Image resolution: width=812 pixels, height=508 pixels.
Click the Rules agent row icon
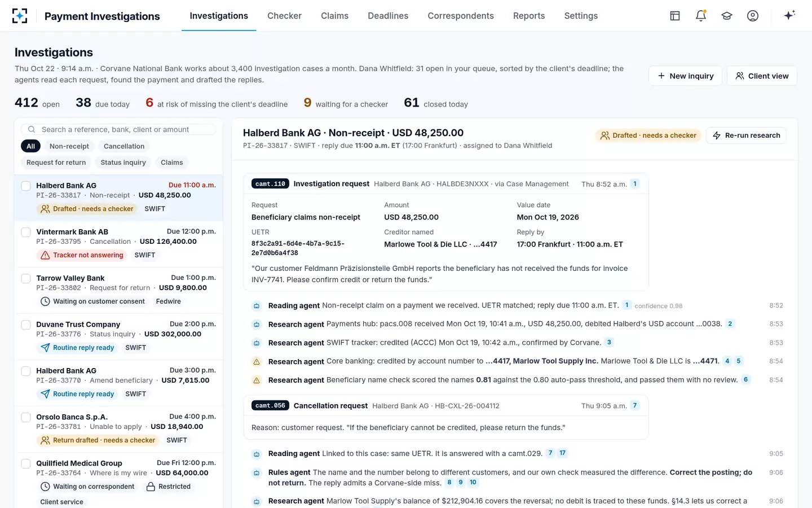pyautogui.click(x=257, y=473)
